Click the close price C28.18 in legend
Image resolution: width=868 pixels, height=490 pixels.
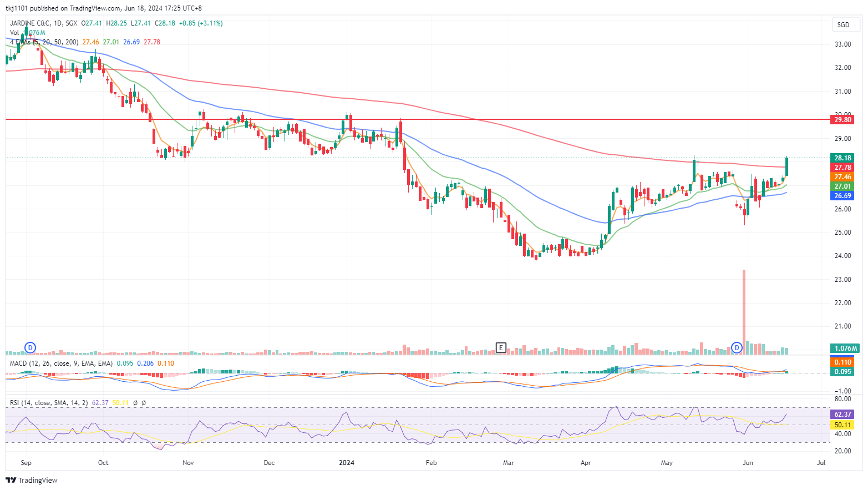165,23
